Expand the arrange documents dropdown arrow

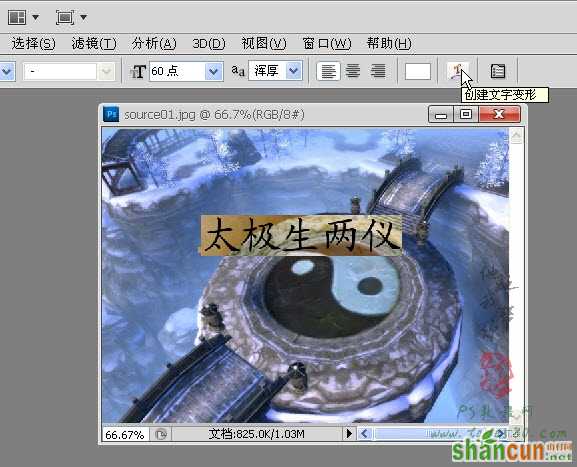click(35, 17)
